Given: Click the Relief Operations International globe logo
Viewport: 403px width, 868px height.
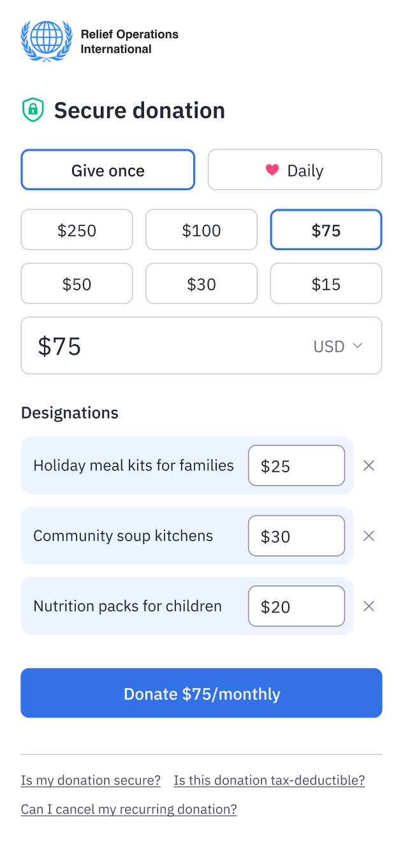Looking at the screenshot, I should click(47, 41).
